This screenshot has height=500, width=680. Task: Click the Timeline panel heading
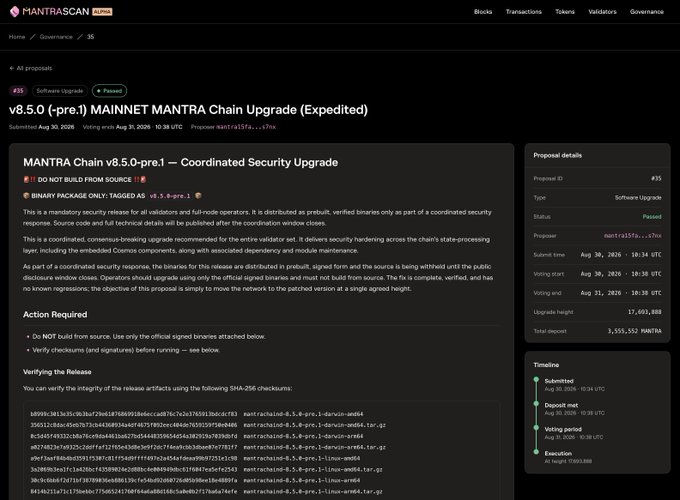click(x=546, y=365)
